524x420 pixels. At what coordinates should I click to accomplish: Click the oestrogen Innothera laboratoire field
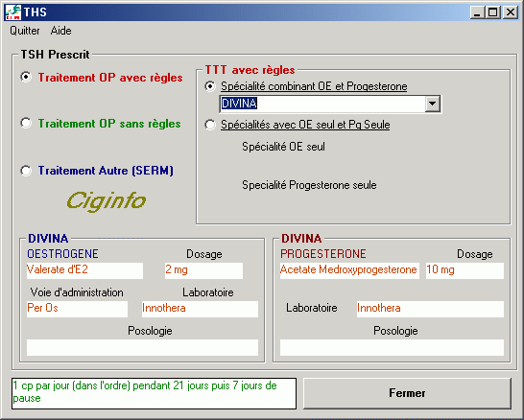pos(200,309)
